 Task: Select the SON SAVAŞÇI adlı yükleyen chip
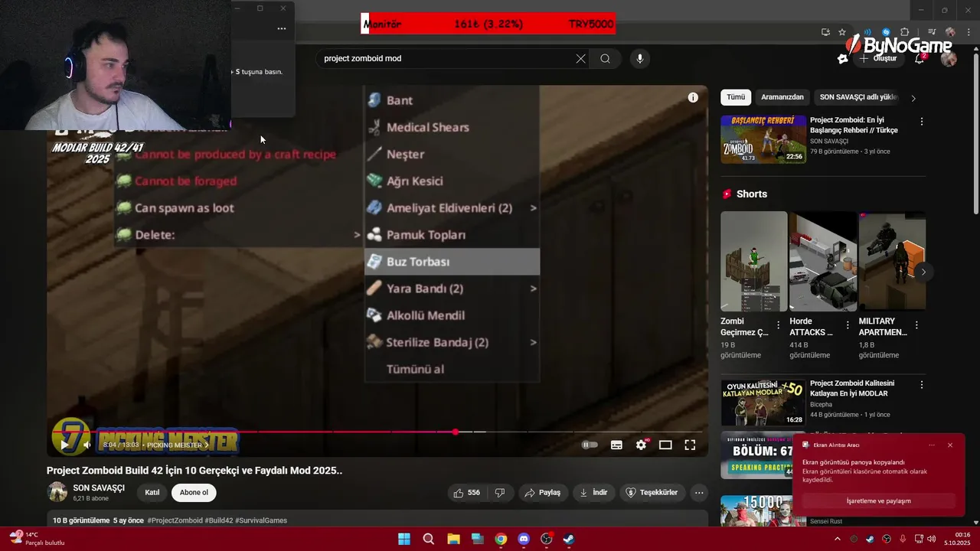coord(858,97)
